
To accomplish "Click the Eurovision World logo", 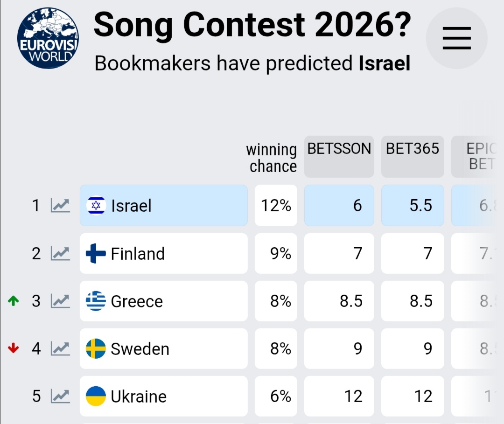I will tap(48, 38).
